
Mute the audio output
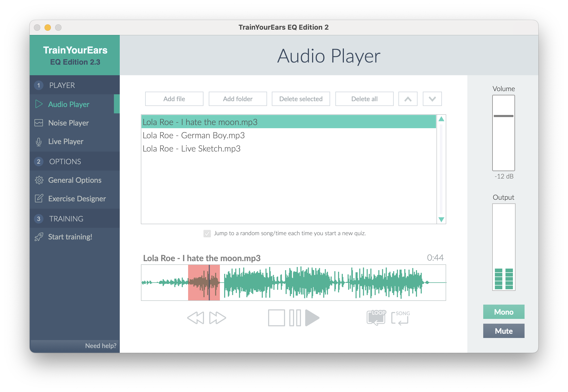[503, 331]
